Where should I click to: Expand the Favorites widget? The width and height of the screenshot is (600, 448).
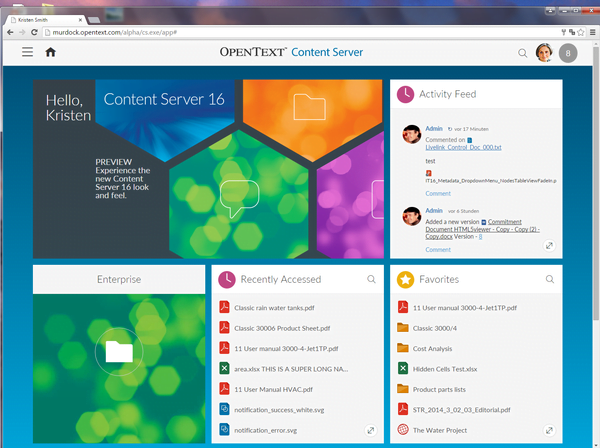point(549,430)
